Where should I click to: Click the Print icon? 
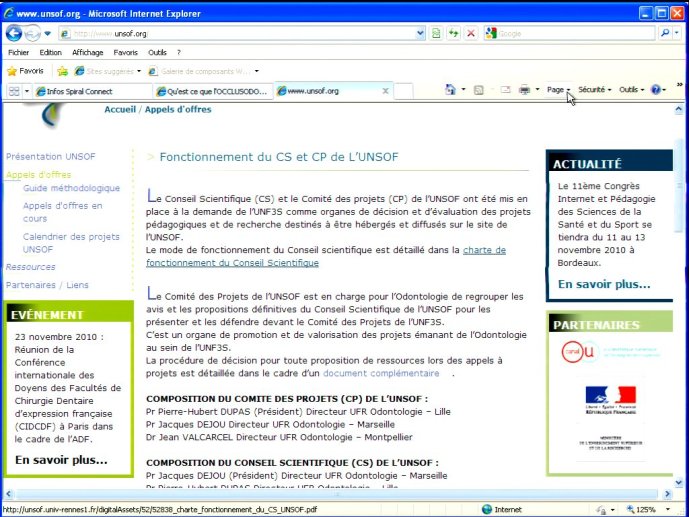click(524, 90)
